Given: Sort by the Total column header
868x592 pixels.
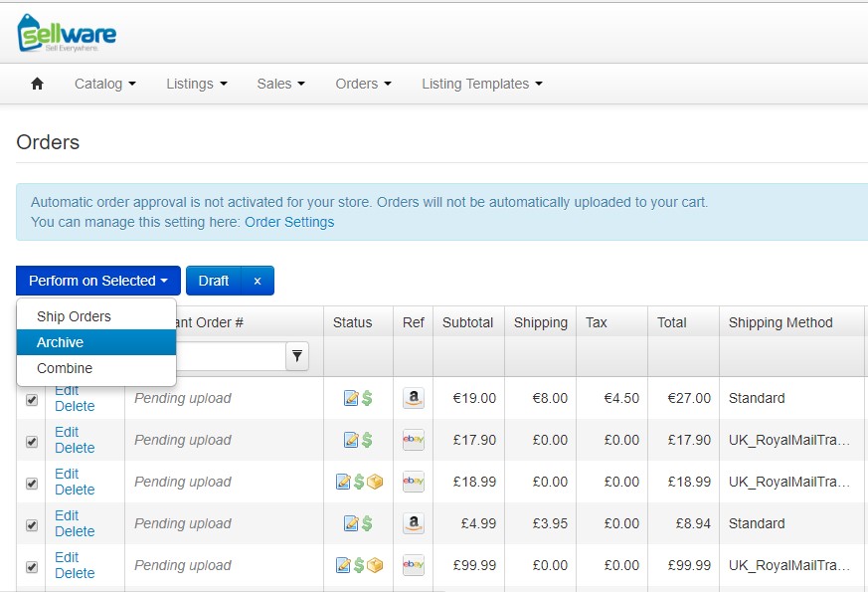Looking at the screenshot, I should [671, 322].
